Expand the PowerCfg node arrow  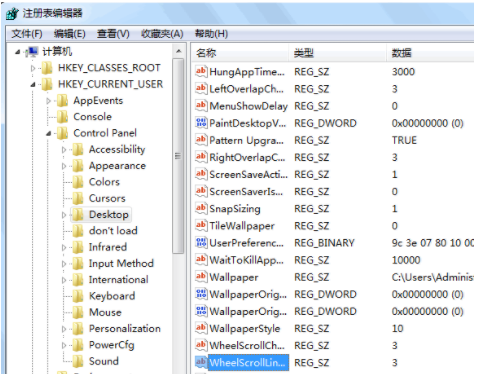point(64,345)
